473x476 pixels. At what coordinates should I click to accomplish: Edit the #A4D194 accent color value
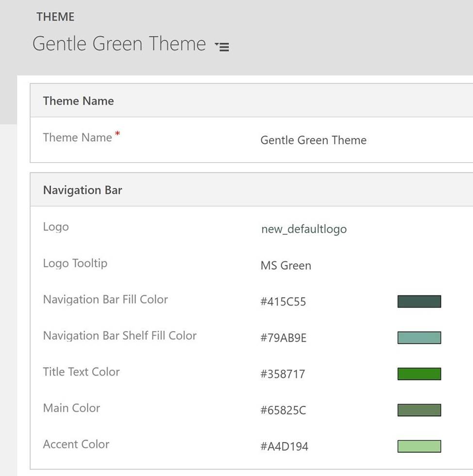(x=284, y=446)
